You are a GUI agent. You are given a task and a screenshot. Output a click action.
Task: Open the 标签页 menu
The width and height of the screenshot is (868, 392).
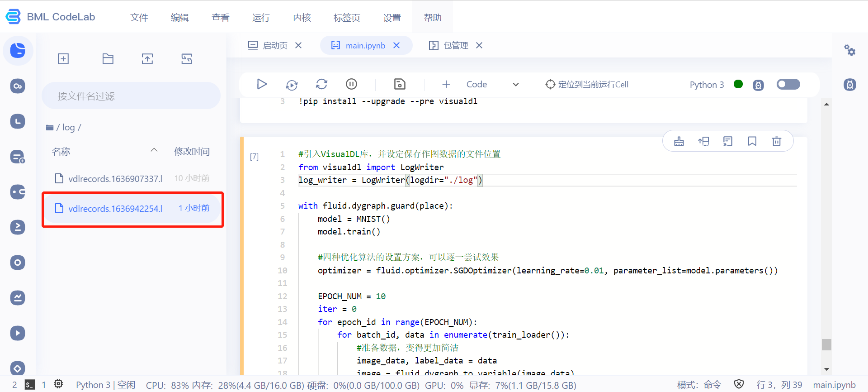click(347, 18)
